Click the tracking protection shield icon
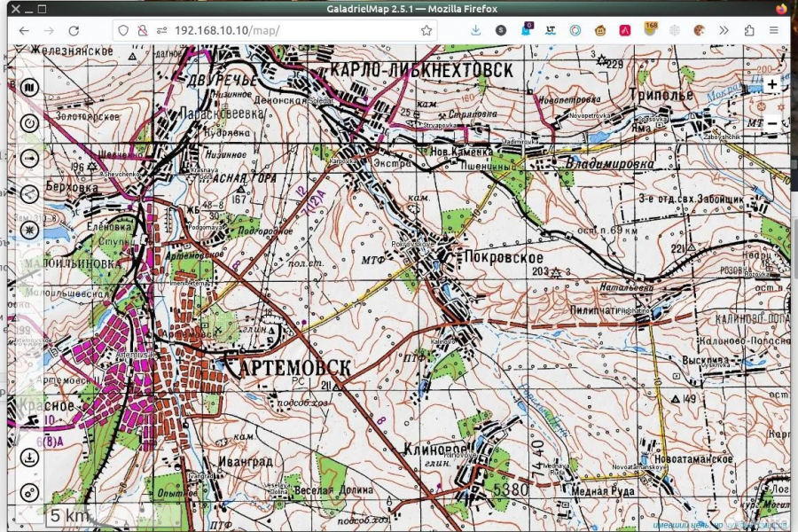Screen dimensions: 798x532 [x=123, y=30]
